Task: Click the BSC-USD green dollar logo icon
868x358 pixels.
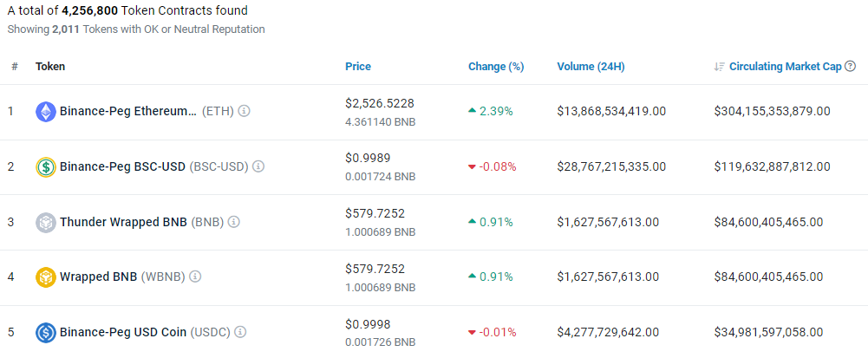Action: 45,166
